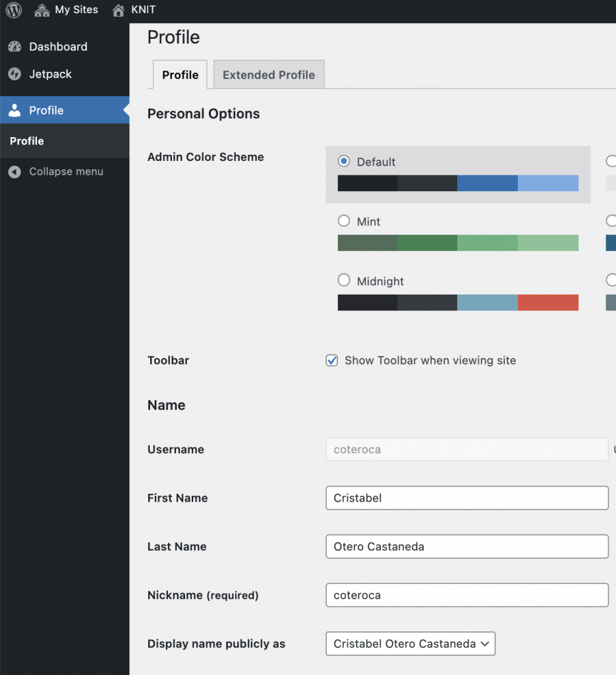The image size is (616, 675).
Task: Open Dashboard via its gauge icon
Action: (14, 47)
